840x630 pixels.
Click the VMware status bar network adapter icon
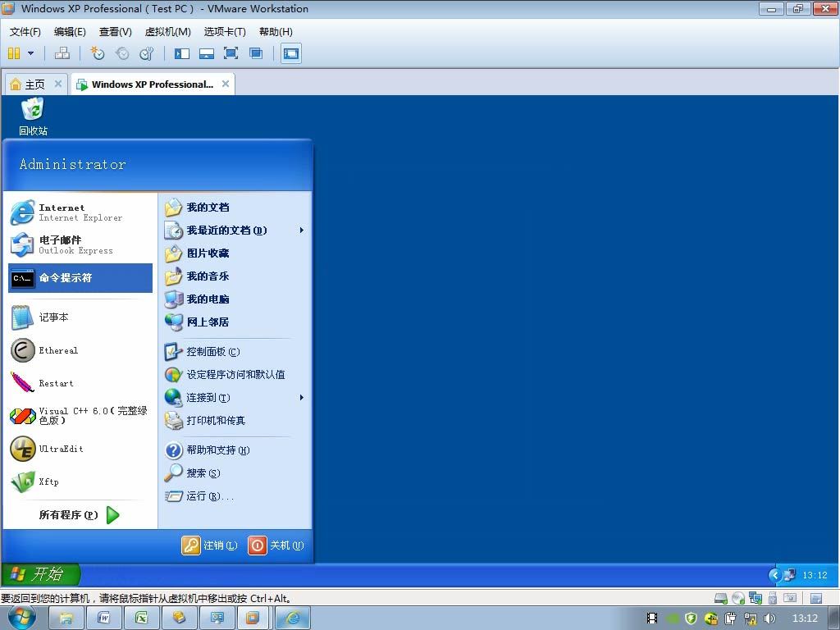pyautogui.click(x=756, y=598)
